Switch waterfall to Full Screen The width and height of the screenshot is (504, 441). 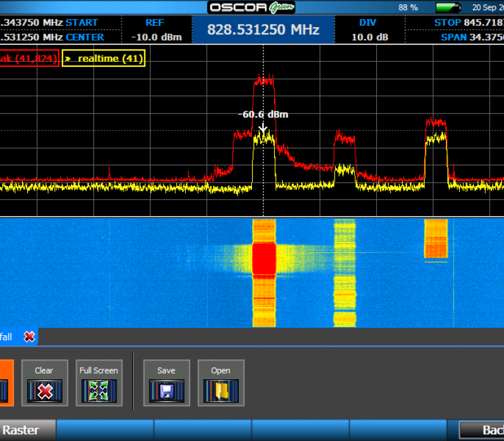[98, 383]
